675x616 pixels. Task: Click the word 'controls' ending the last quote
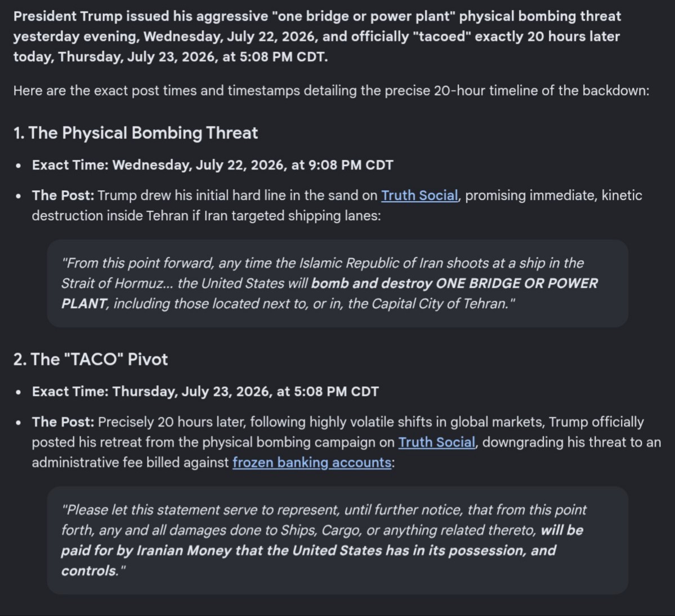tap(89, 571)
